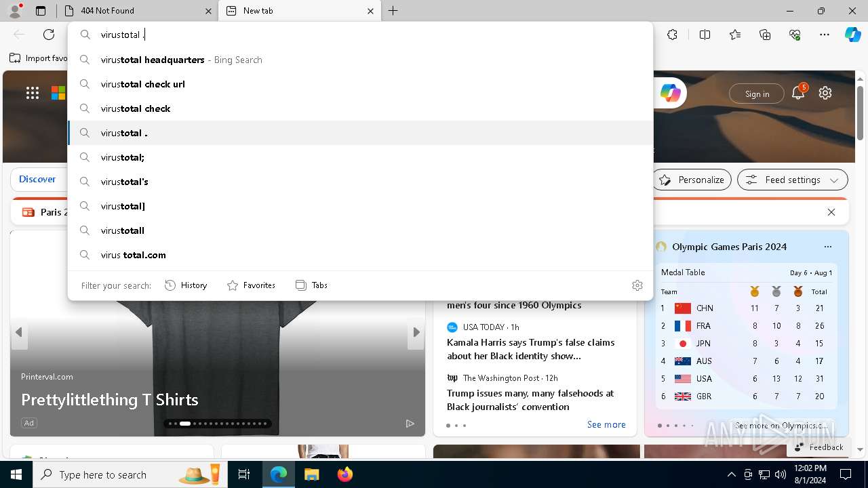Open Olympic Games card more options
This screenshot has height=488, width=868.
[x=827, y=247]
